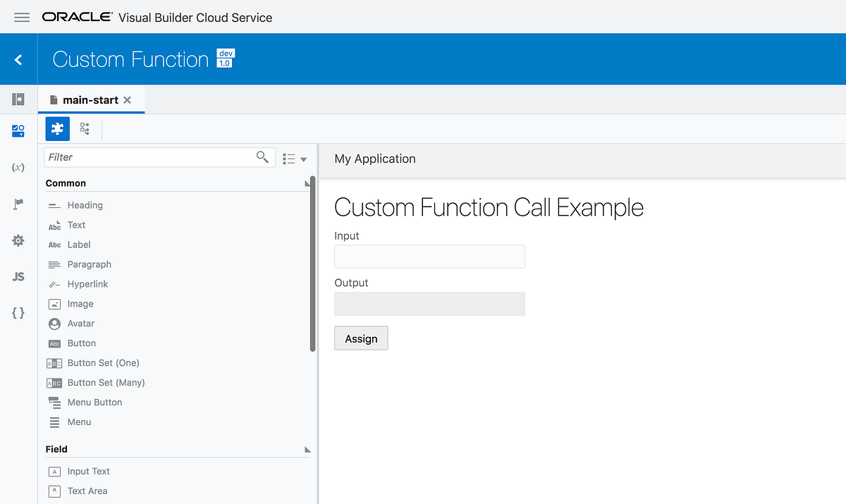Open the Events flag panel icon
Screen dimensions: 846x504
(18, 204)
